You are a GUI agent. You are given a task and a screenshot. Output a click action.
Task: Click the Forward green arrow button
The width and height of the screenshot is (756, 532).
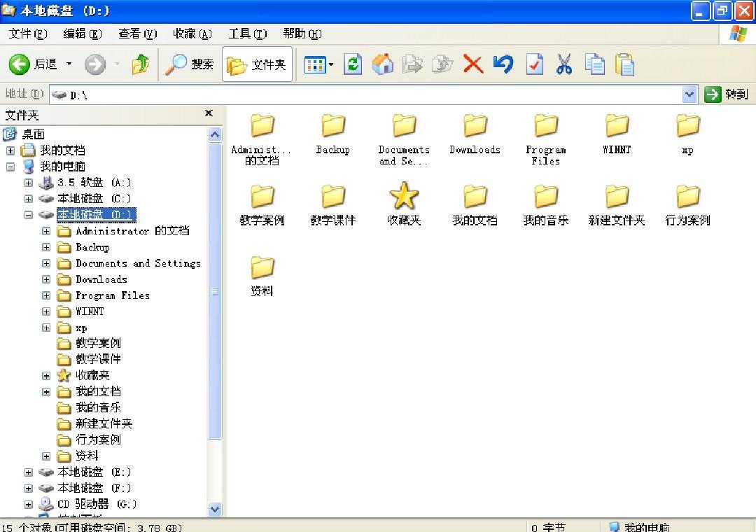click(95, 64)
